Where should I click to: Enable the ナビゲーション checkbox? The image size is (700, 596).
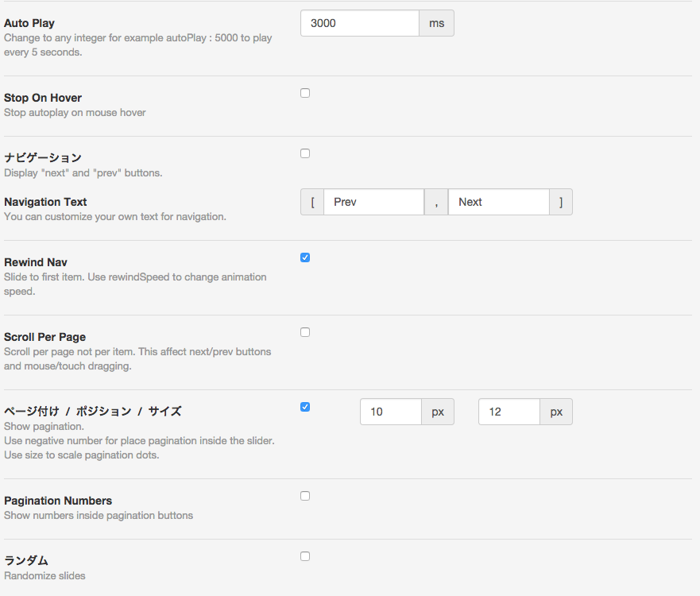coord(305,153)
